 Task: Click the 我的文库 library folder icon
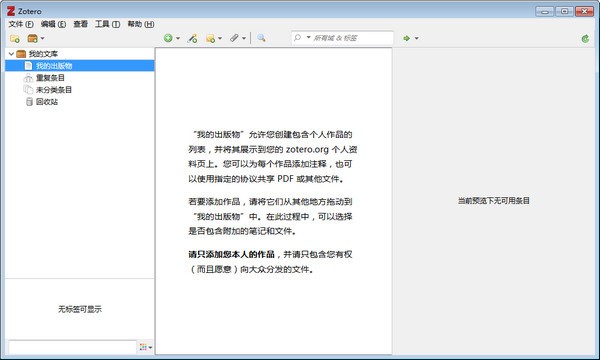pyautogui.click(x=21, y=54)
